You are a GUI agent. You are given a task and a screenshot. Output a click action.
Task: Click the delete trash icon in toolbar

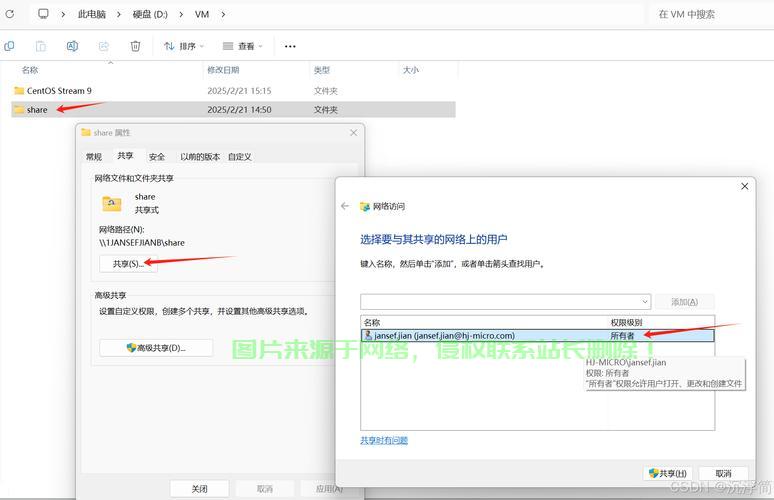coord(135,46)
